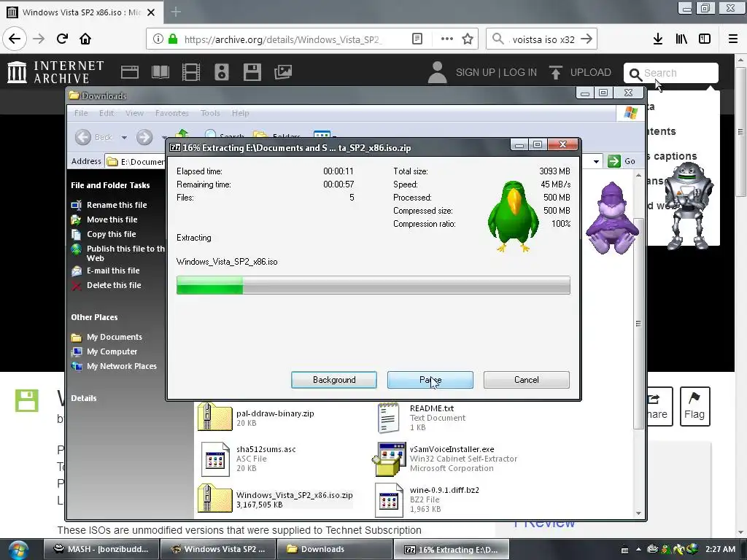This screenshot has width=747, height=560.
Task: Pause the 7-Zip extraction
Action: click(430, 380)
